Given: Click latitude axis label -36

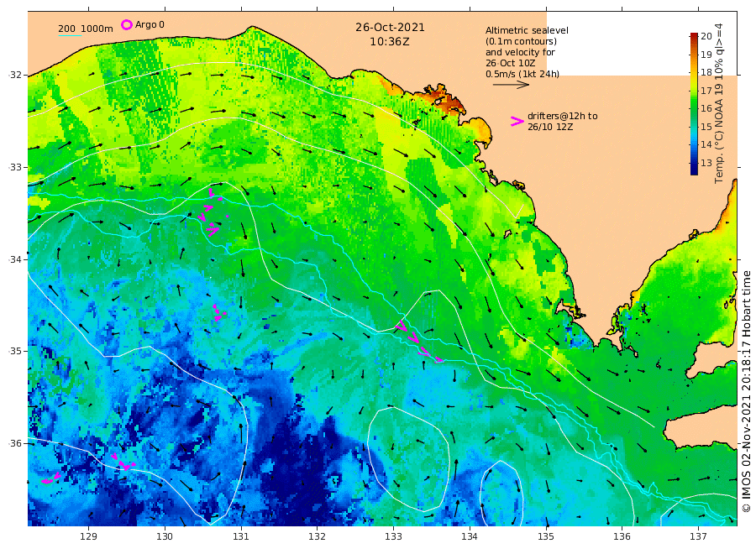Looking at the screenshot, I should click(15, 443).
